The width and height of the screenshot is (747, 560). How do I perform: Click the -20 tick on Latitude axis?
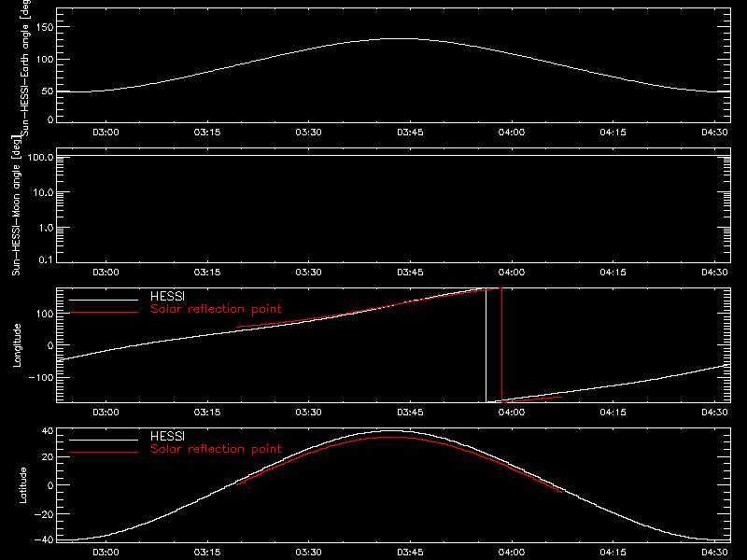[44, 514]
